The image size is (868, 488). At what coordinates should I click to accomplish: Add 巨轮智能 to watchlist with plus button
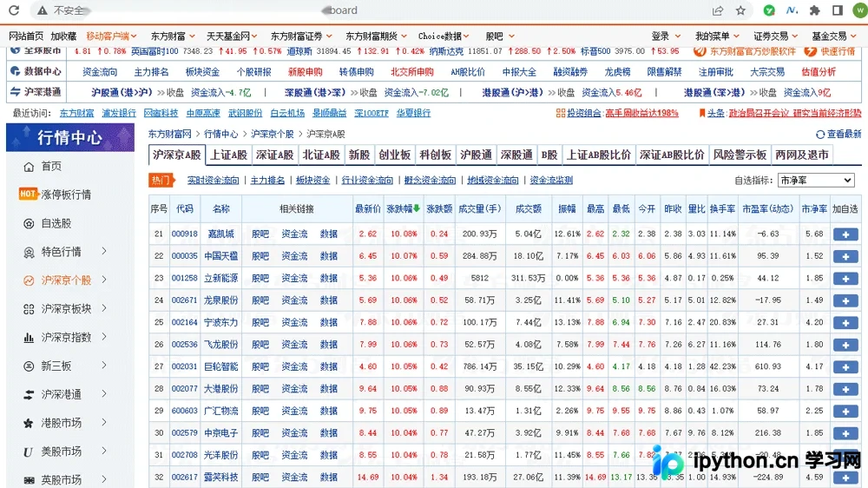[845, 367]
